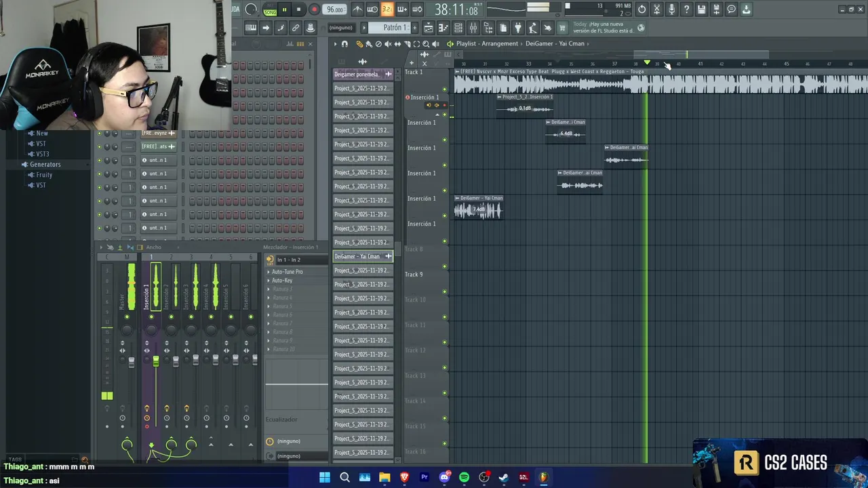
Task: Open the chat bubble icon in toolbar
Action: (x=731, y=9)
